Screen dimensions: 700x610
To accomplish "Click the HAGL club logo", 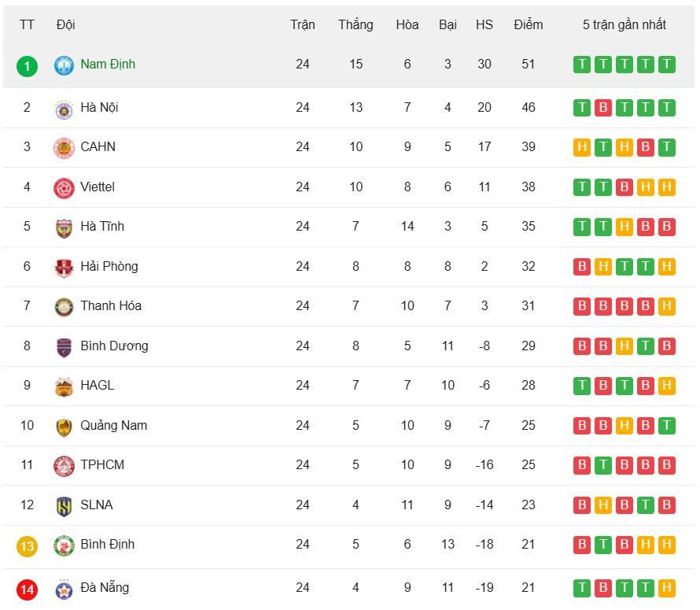I will 64,386.
